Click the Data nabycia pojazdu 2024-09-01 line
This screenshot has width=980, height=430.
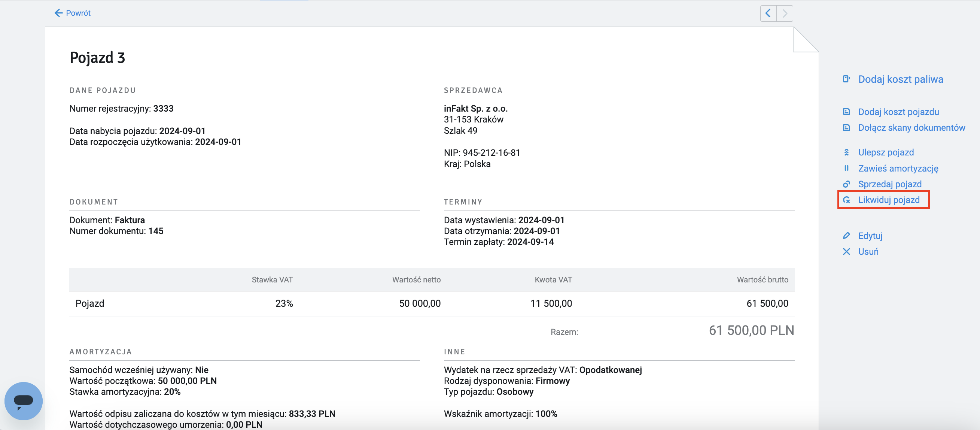(137, 131)
